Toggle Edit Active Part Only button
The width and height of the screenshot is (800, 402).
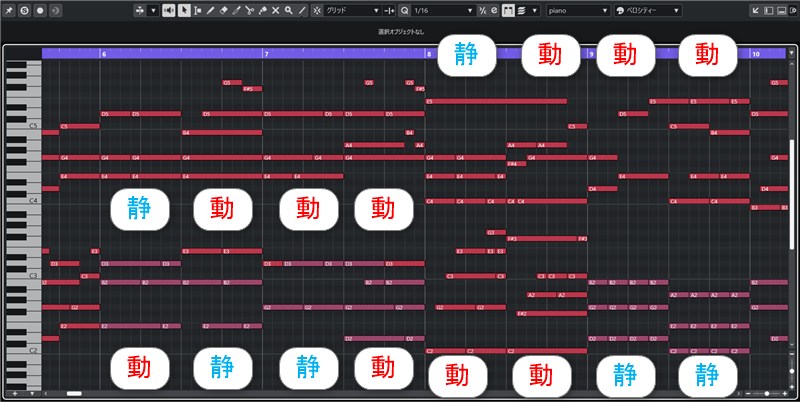pos(521,10)
